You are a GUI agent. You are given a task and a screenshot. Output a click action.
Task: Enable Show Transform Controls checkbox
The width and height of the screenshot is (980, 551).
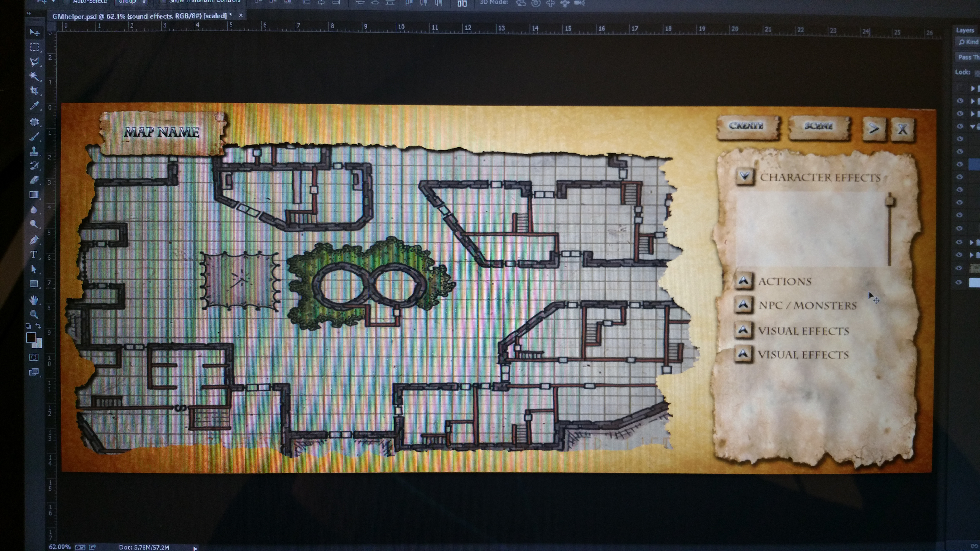point(163,2)
